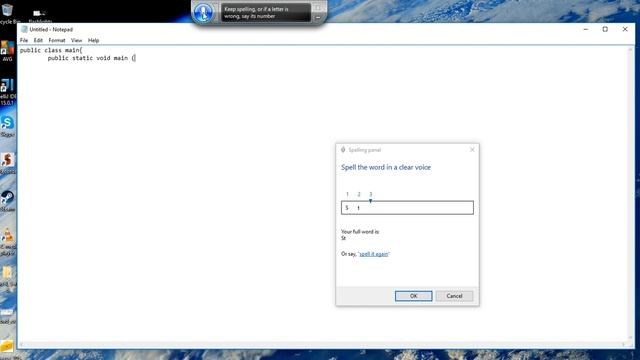Click the Untitled - Notepad title text
Image resolution: width=640 pixels, height=360 pixels.
[51, 29]
